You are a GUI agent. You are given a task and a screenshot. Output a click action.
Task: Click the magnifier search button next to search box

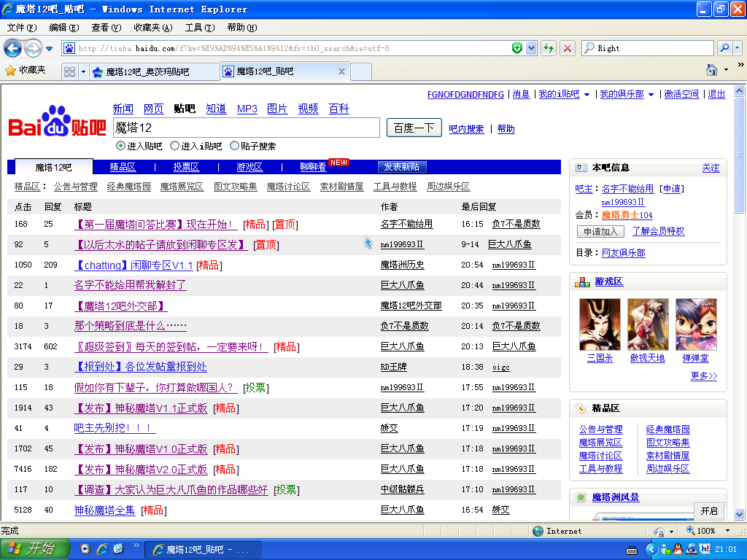[x=724, y=48]
